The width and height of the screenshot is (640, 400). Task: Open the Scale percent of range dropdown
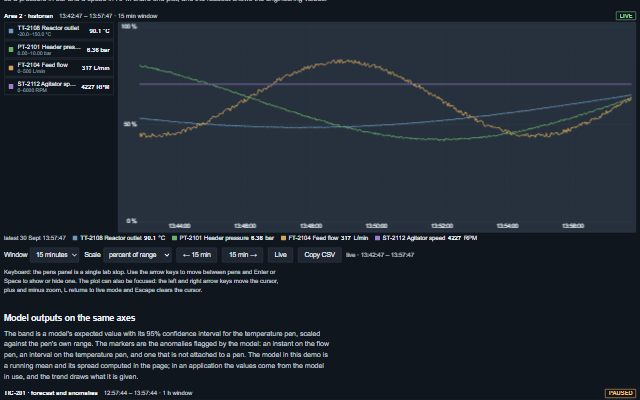[x=138, y=255]
